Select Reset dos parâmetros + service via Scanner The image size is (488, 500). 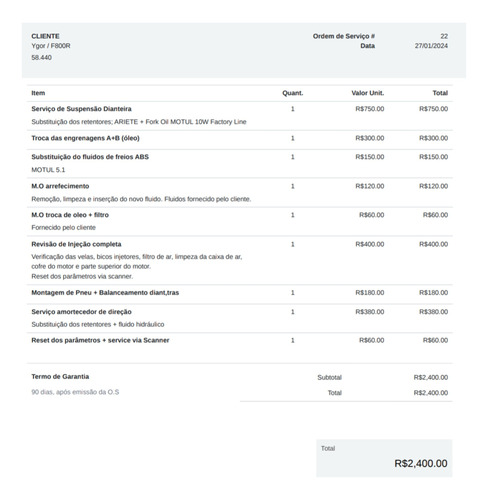tap(100, 340)
